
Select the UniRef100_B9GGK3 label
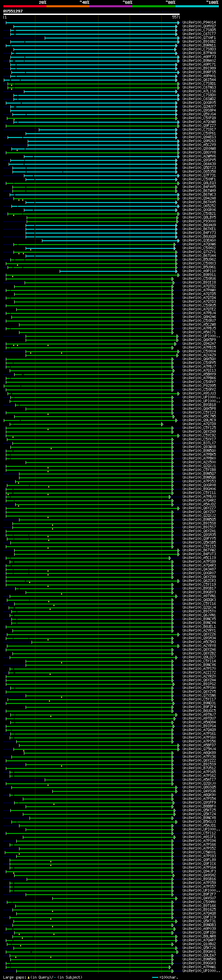click(199, 963)
